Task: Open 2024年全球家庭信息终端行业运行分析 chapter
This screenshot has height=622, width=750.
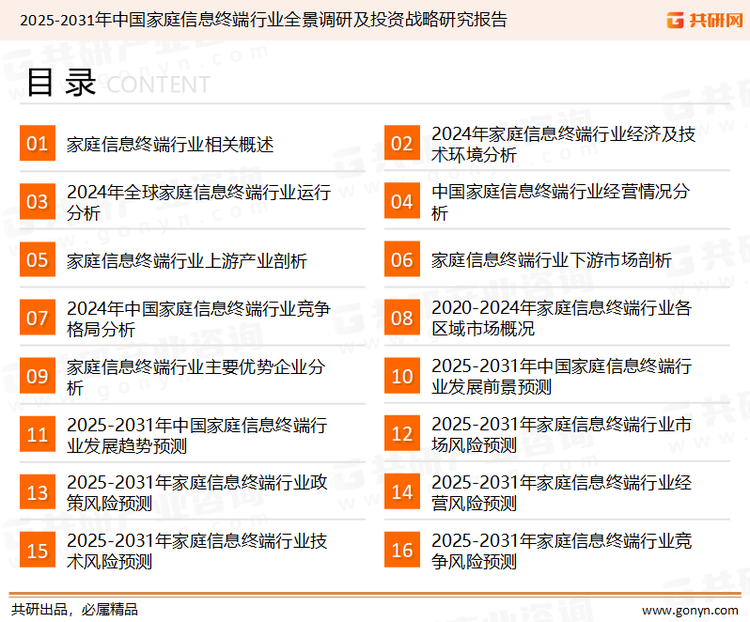Action: tap(198, 202)
